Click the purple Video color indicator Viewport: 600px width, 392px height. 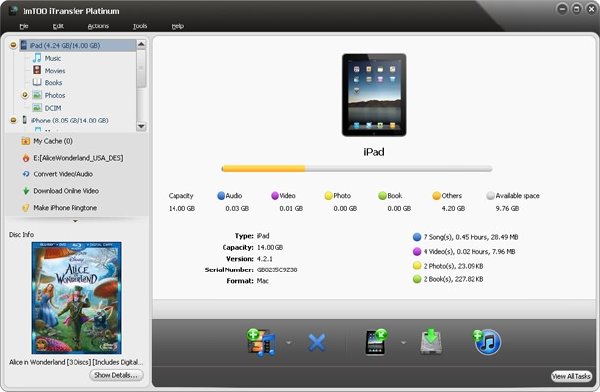(275, 196)
